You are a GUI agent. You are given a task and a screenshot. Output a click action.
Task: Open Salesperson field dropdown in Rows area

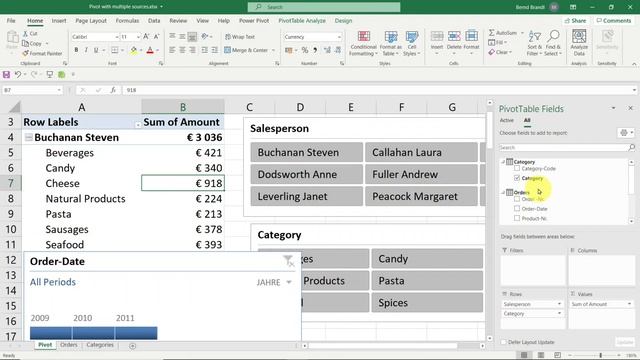pyautogui.click(x=559, y=304)
